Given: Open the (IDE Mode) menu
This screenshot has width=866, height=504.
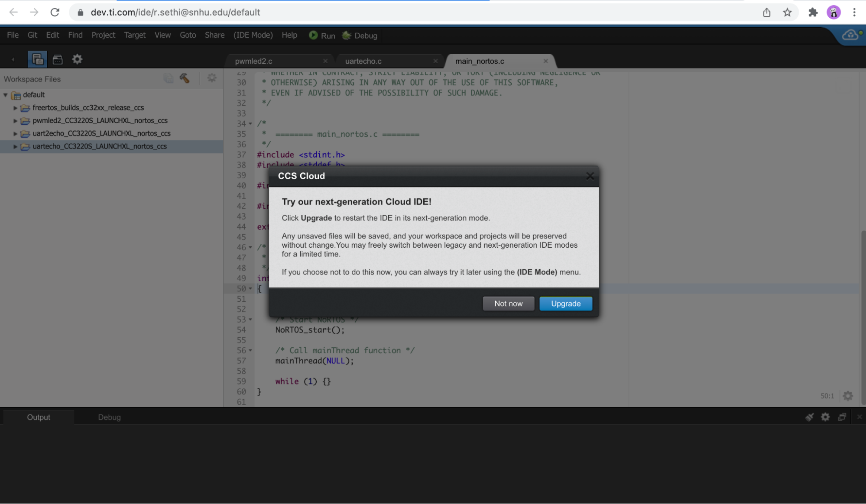Looking at the screenshot, I should tap(253, 35).
